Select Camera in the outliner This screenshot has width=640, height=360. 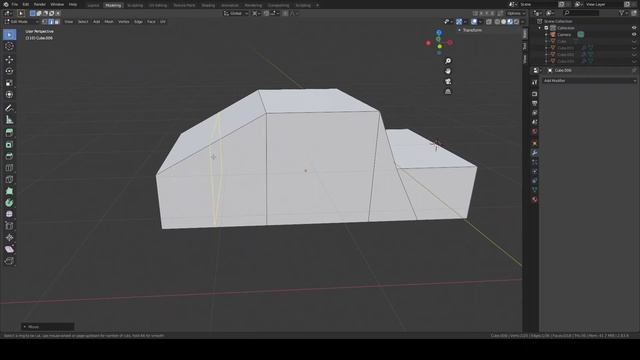(564, 35)
